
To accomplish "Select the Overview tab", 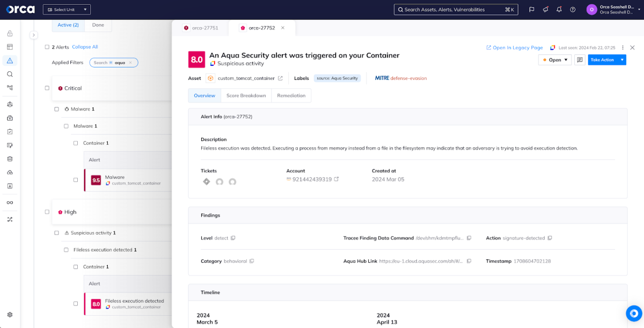I will 204,95.
